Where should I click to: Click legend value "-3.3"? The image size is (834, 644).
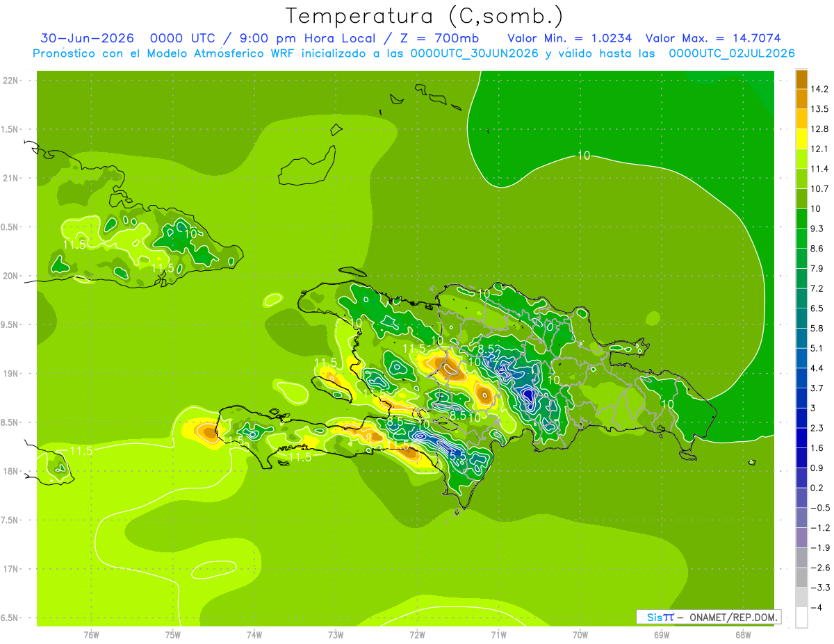819,587
